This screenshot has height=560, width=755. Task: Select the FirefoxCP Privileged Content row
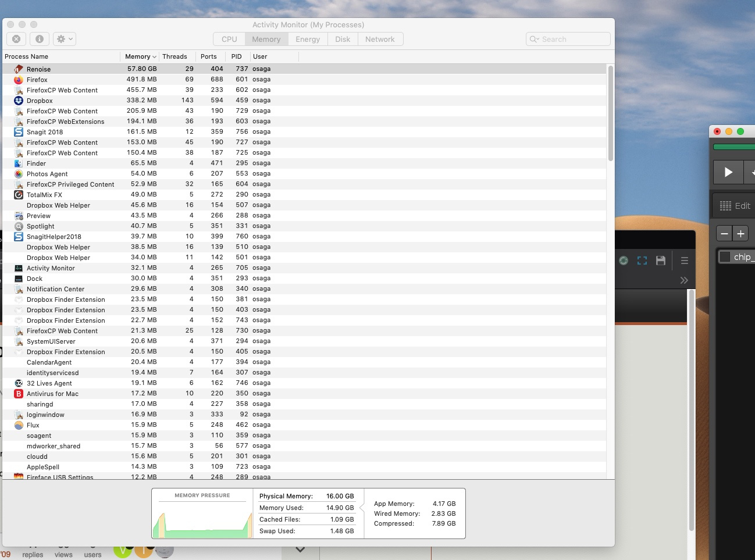(304, 184)
